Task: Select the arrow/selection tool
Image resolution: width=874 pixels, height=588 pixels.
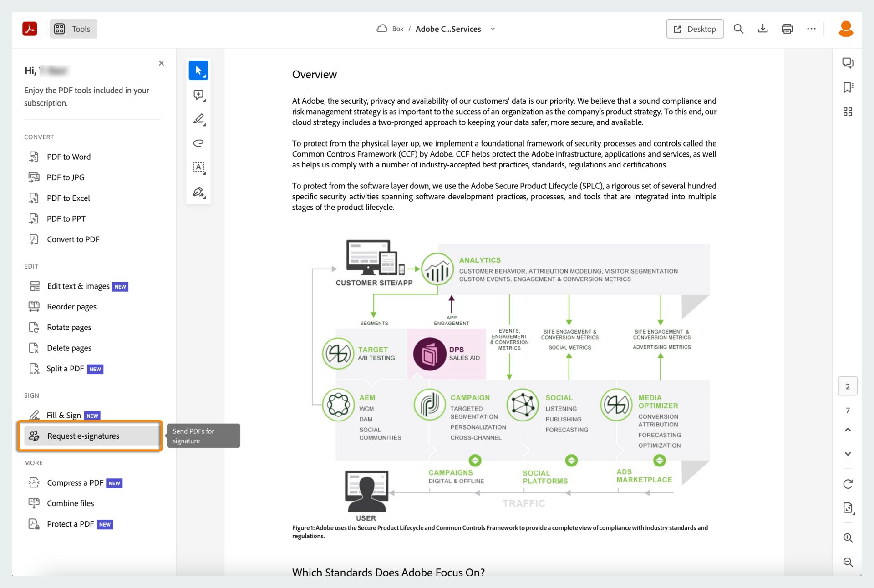Action: pyautogui.click(x=198, y=70)
